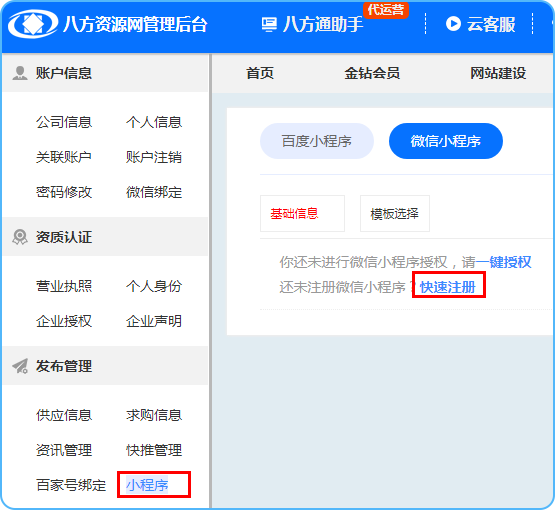The height and width of the screenshot is (510, 555).
Task: Click the 云客服 play-circle icon
Action: [453, 24]
